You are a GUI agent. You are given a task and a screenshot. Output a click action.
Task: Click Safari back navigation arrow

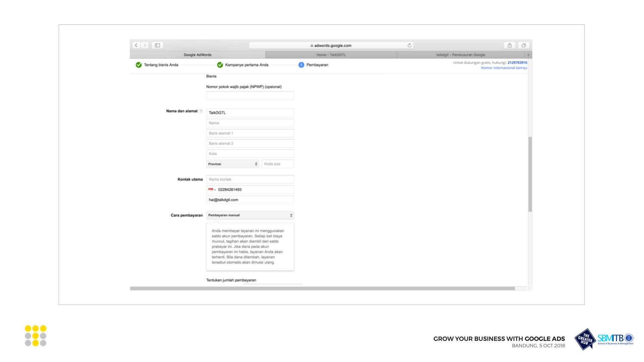[x=136, y=45]
